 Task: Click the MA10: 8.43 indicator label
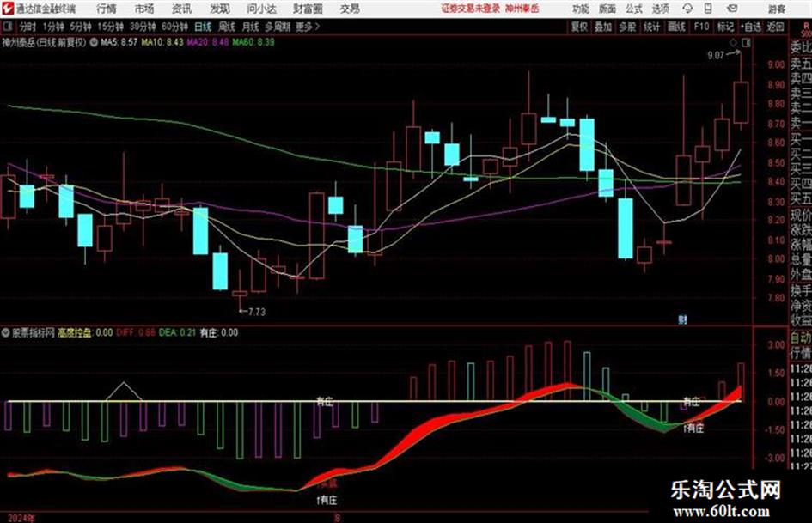click(162, 42)
